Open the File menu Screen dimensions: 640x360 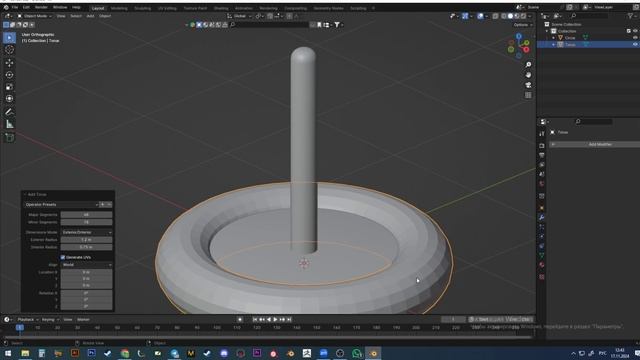(15, 7)
